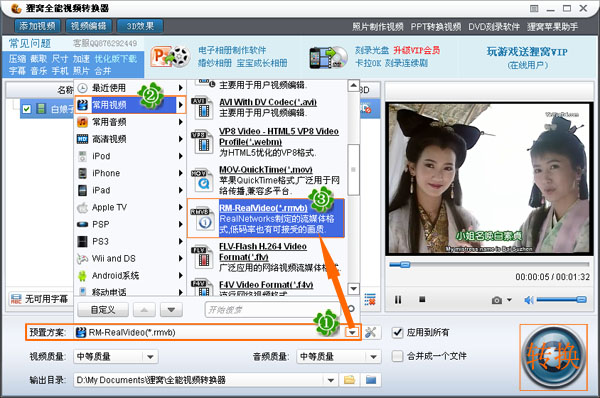Open snapshot options dropdown arrow
Image resolution: width=600 pixels, height=398 pixels.
click(x=509, y=300)
